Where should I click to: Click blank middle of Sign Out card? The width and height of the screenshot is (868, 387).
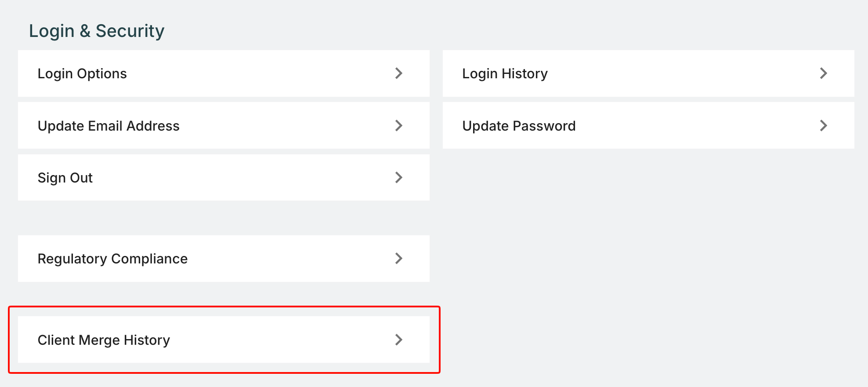click(242, 178)
